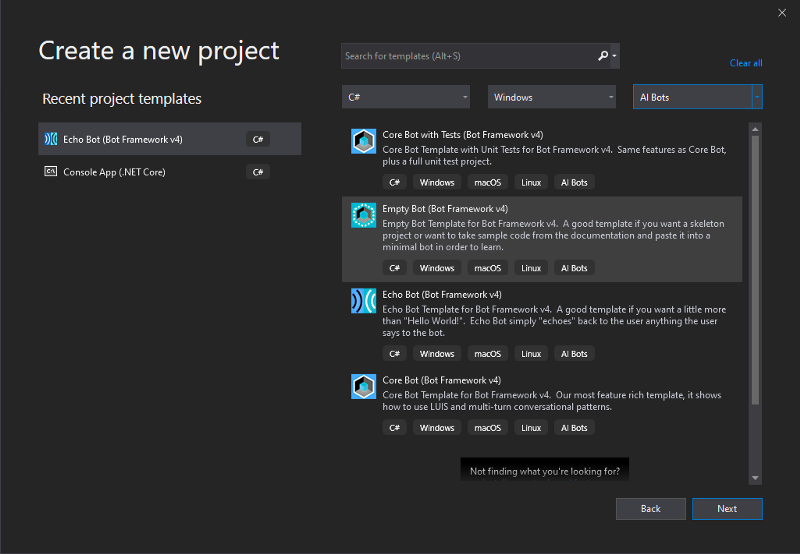Viewport: 800px width, 554px height.
Task: Click AI Bots tag under Core Bot template
Action: point(574,427)
